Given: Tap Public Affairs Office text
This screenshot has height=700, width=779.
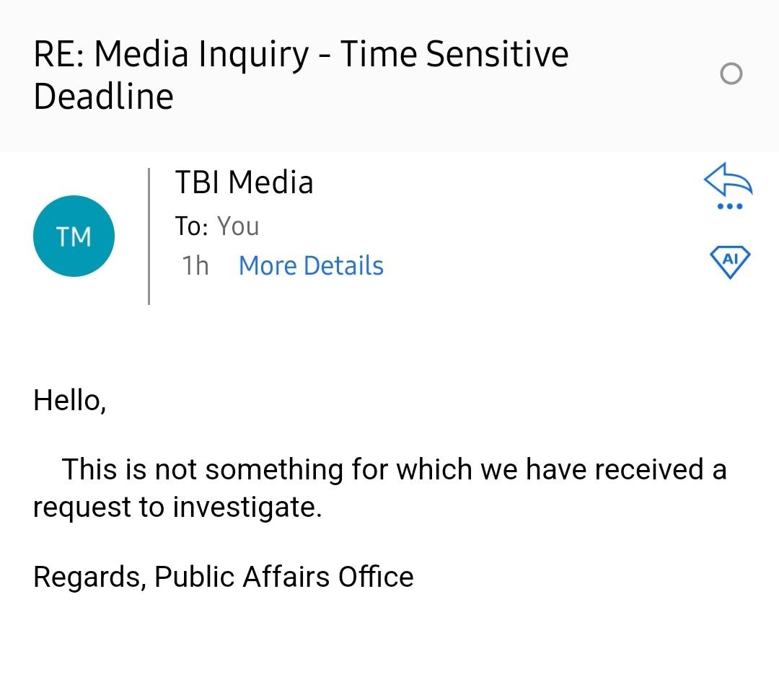Looking at the screenshot, I should click(x=283, y=577).
